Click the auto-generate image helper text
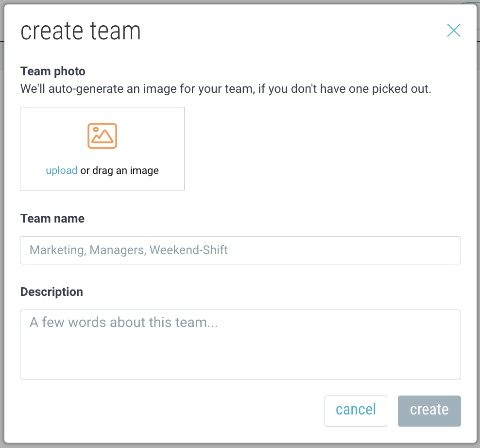The width and height of the screenshot is (480, 448). (x=225, y=89)
